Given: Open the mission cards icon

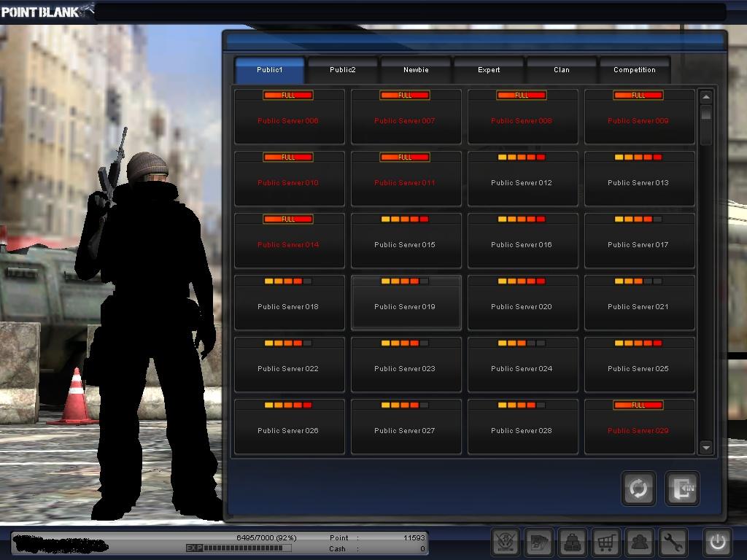Looking at the screenshot, I should pos(539,542).
